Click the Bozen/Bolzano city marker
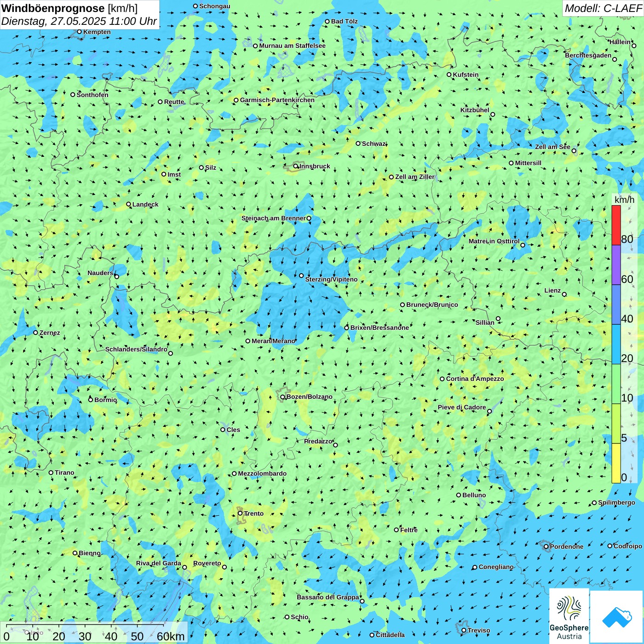 [x=283, y=397]
